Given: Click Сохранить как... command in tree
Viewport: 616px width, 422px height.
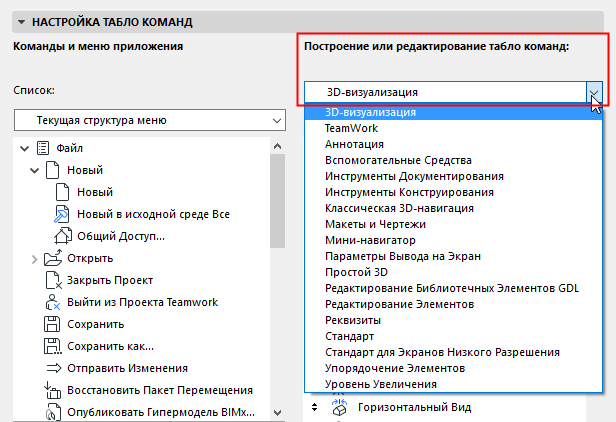Looking at the screenshot, I should tap(110, 346).
